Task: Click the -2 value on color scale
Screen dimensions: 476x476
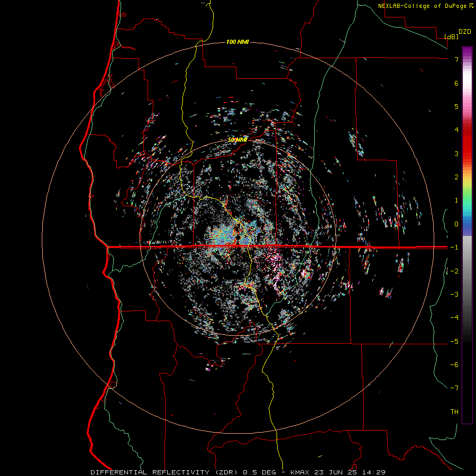Action: pos(454,271)
